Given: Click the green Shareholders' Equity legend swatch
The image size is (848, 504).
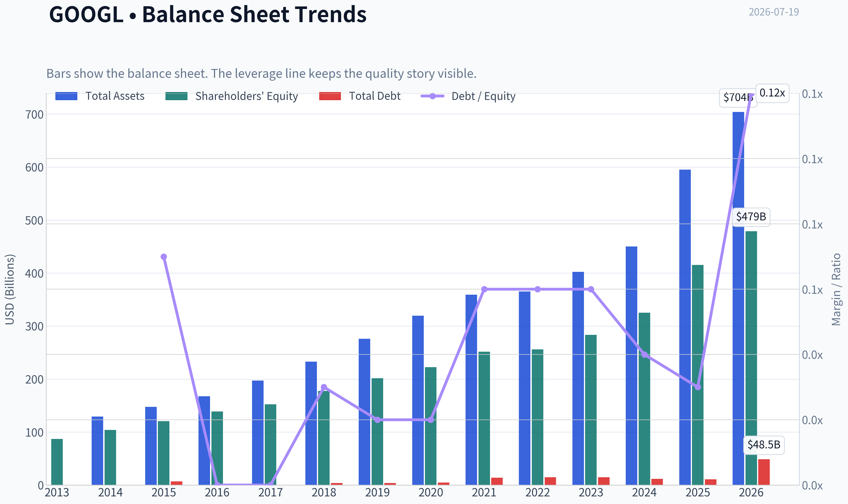Looking at the screenshot, I should coord(176,96).
